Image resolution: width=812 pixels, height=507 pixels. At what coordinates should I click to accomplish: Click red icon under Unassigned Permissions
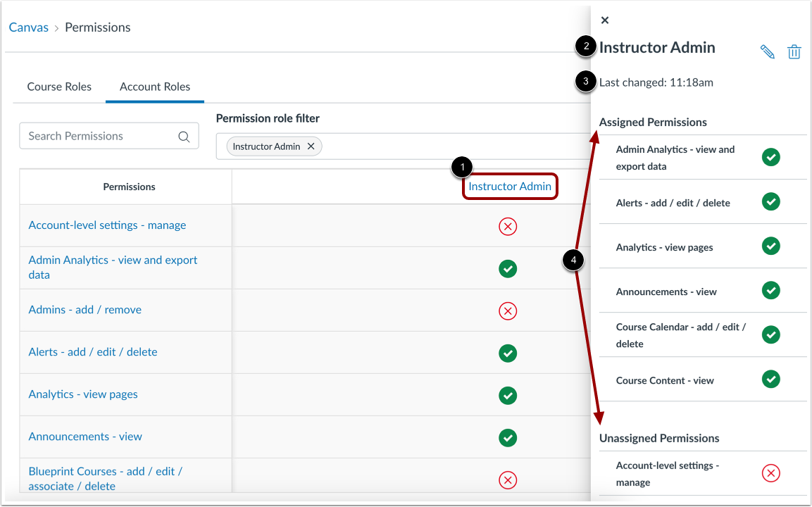coord(770,473)
